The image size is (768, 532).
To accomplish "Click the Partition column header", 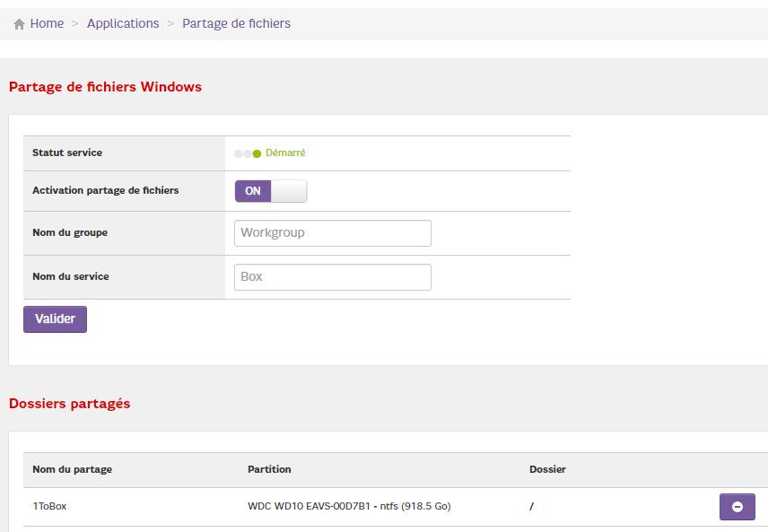I will [269, 469].
